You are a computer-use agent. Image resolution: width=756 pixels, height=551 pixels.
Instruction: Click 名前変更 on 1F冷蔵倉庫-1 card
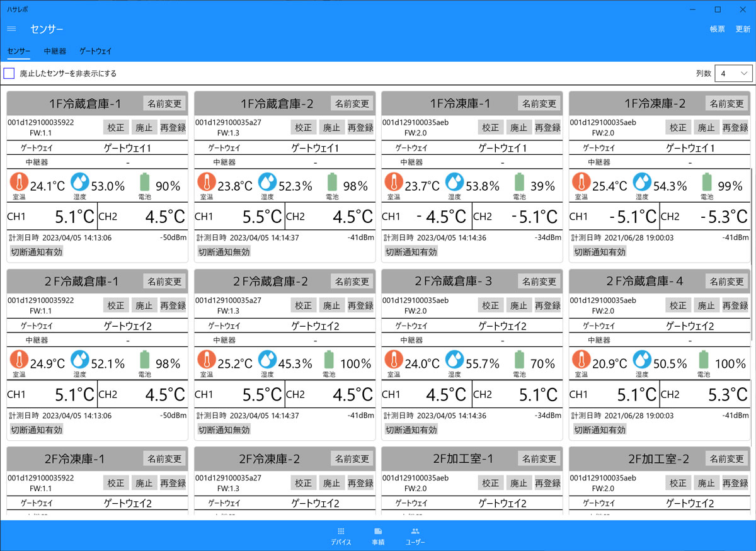pos(164,103)
